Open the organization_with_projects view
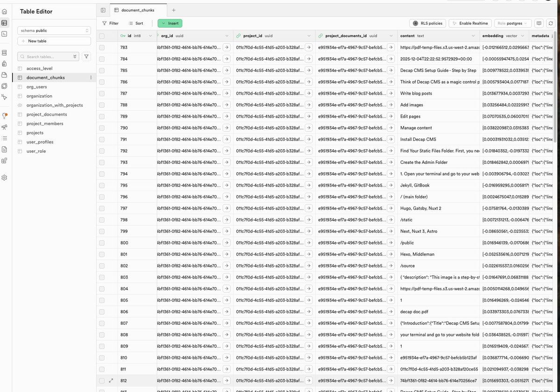The image size is (560, 392). click(x=54, y=105)
